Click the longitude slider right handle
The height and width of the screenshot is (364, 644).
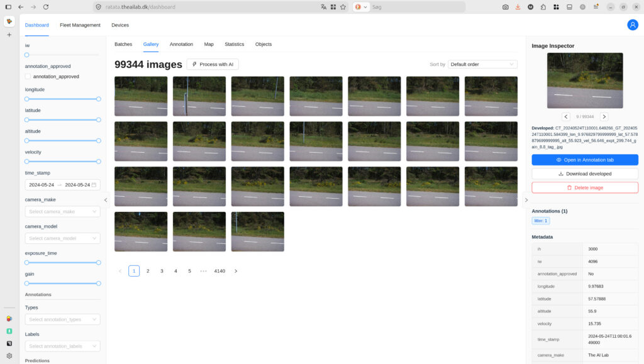(99, 99)
